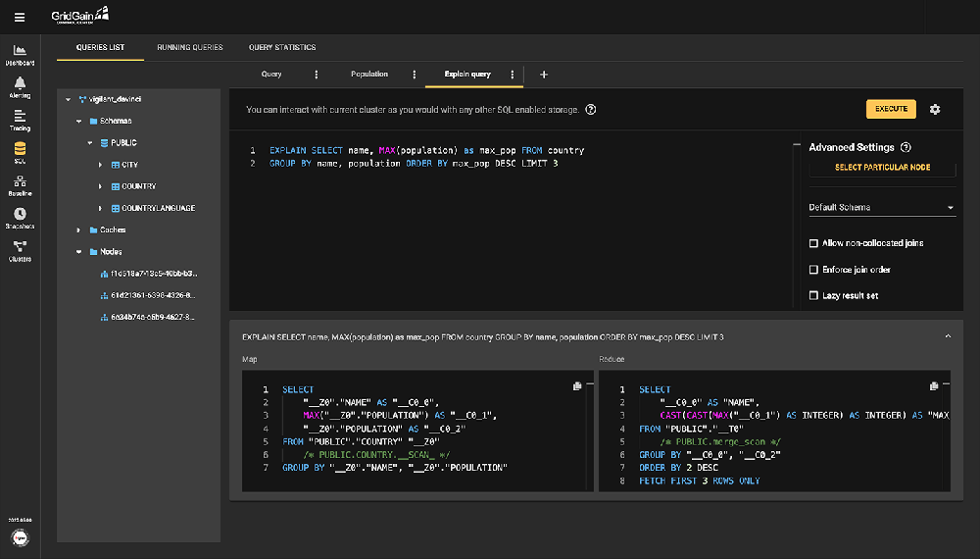The image size is (980, 559).
Task: Open query settings gear icon
Action: [935, 110]
